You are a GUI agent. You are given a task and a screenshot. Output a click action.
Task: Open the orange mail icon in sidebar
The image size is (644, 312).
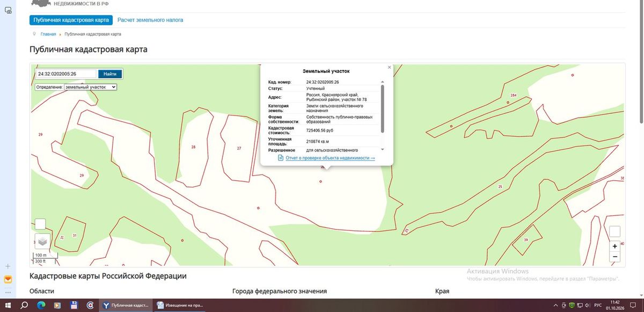[x=8, y=280]
